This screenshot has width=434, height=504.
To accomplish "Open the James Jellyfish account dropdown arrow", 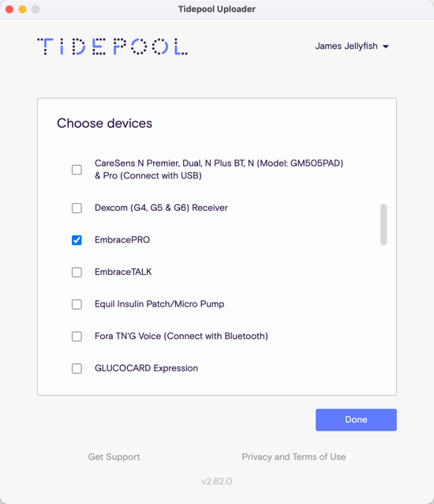I will (x=386, y=47).
